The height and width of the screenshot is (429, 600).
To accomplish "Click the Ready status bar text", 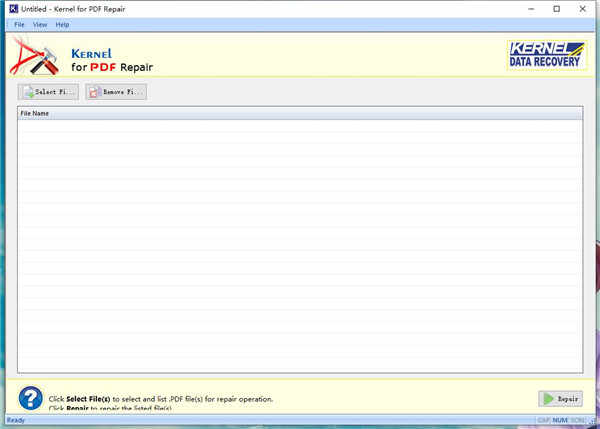I will 16,420.
